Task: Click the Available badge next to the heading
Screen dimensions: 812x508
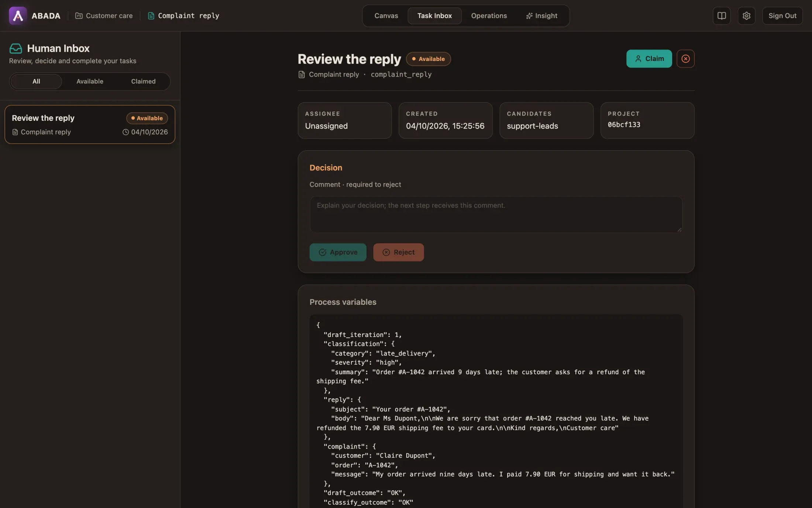Action: [x=428, y=59]
